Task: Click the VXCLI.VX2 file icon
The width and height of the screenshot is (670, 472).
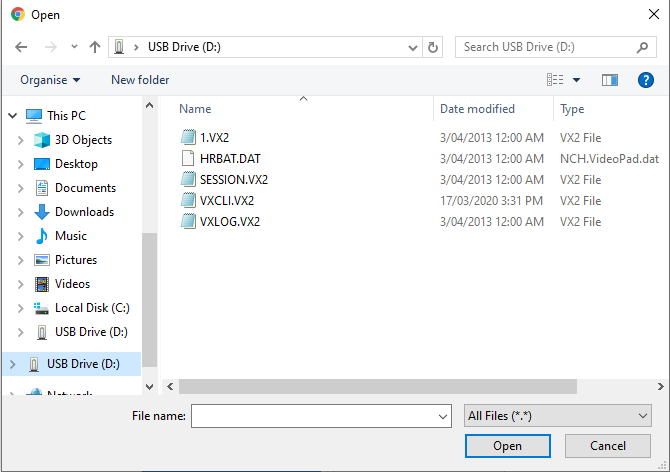Action: (188, 200)
